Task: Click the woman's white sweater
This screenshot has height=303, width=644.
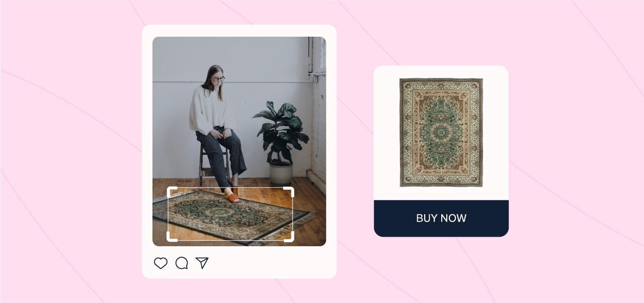Action: [x=210, y=111]
